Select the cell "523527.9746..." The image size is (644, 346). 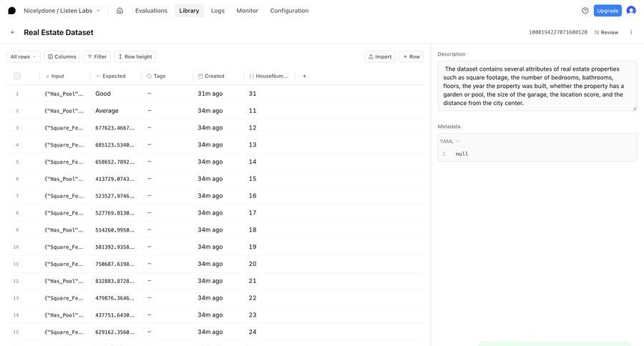click(x=114, y=196)
